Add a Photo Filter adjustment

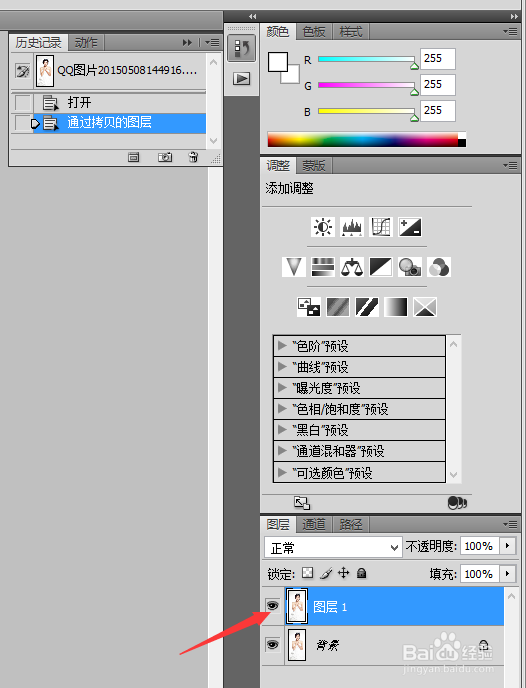tap(410, 267)
